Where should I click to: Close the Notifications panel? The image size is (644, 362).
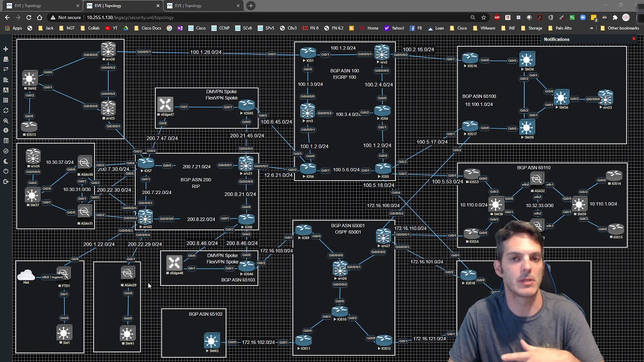[x=633, y=39]
